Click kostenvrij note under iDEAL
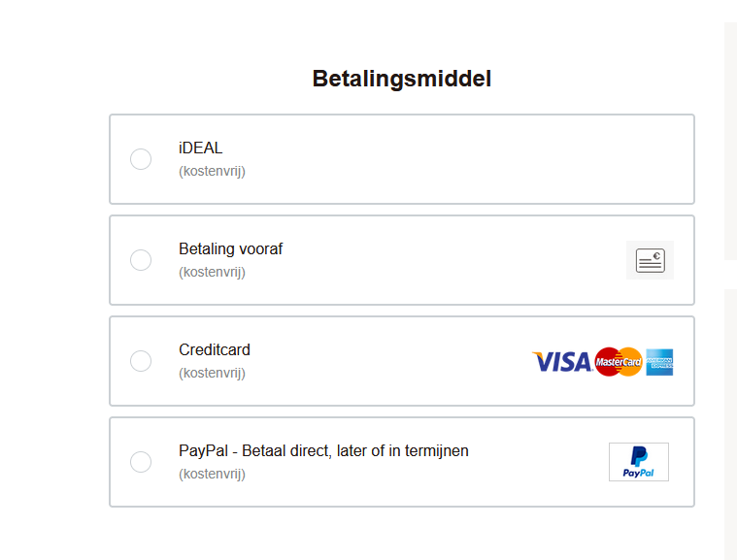 (x=212, y=172)
